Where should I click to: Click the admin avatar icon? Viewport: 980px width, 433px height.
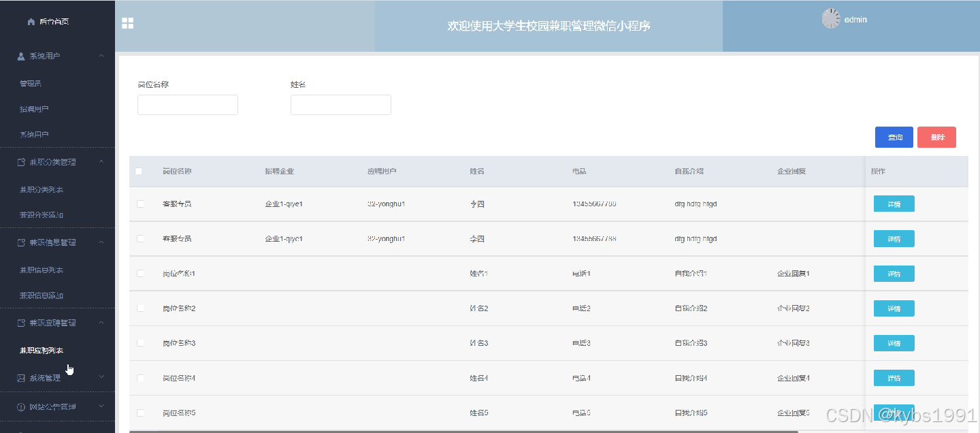pyautogui.click(x=831, y=18)
